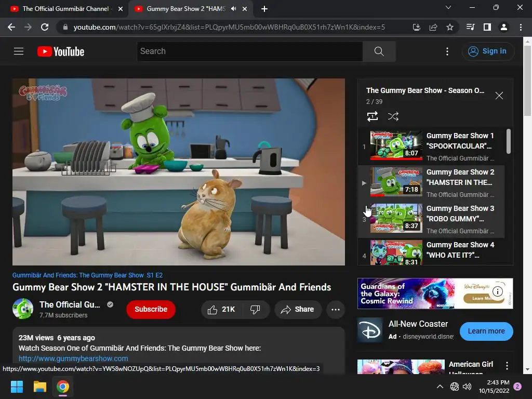Open Guardians of the Galaxy ad banner

coord(435,294)
